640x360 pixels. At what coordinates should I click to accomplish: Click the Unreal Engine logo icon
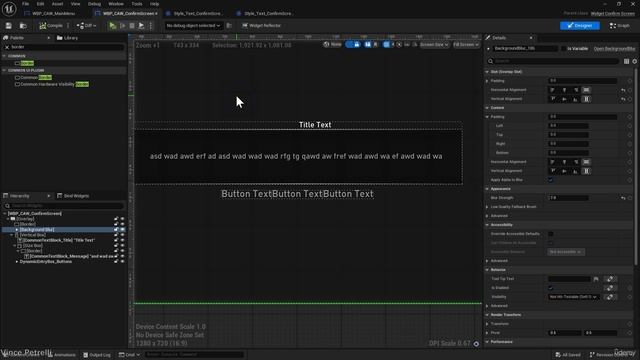(x=9, y=9)
